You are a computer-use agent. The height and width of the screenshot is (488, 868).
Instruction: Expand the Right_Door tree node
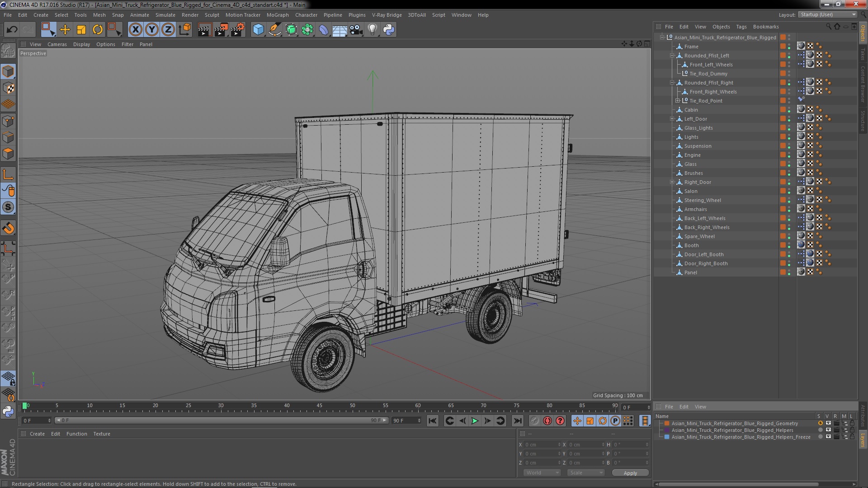[x=672, y=182]
